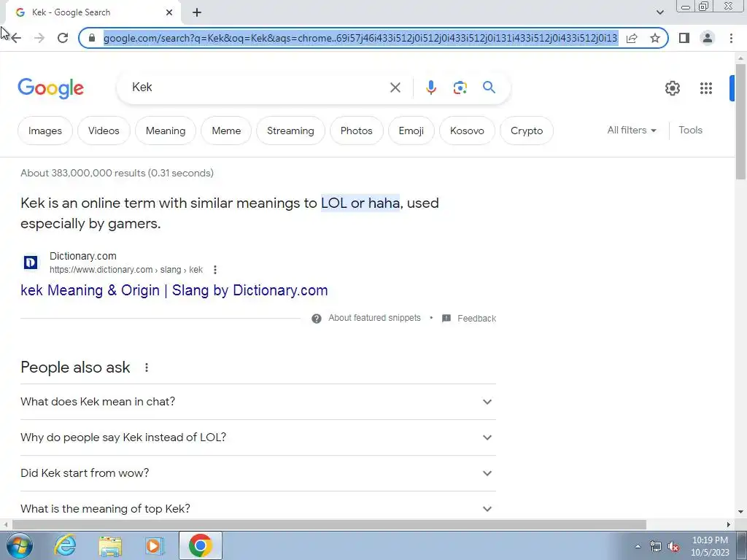
Task: Open options next to People also ask
Action: tap(146, 367)
